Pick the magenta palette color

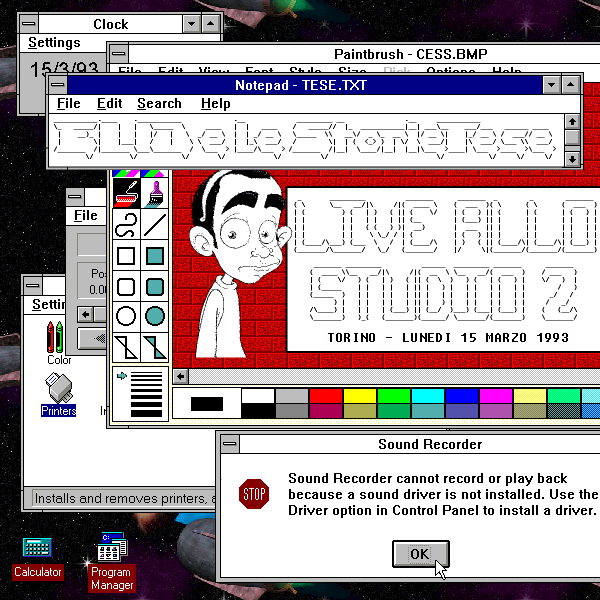pyautogui.click(x=496, y=396)
